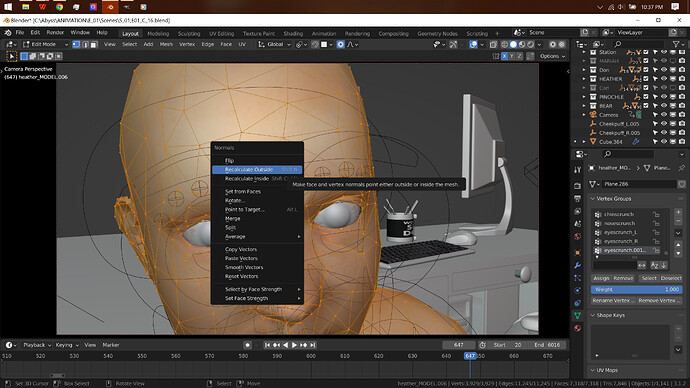Image resolution: width=690 pixels, height=388 pixels.
Task: Open Physics properties tab icon
Action: 577,290
